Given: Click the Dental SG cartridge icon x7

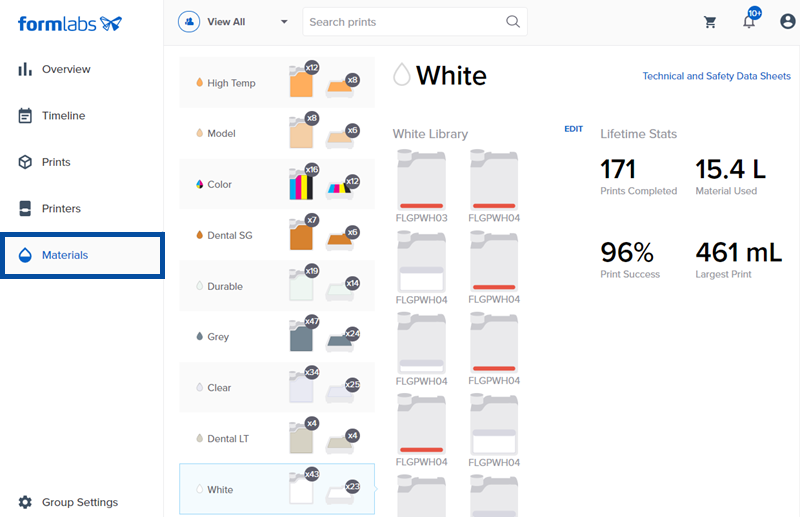Looking at the screenshot, I should click(302, 234).
